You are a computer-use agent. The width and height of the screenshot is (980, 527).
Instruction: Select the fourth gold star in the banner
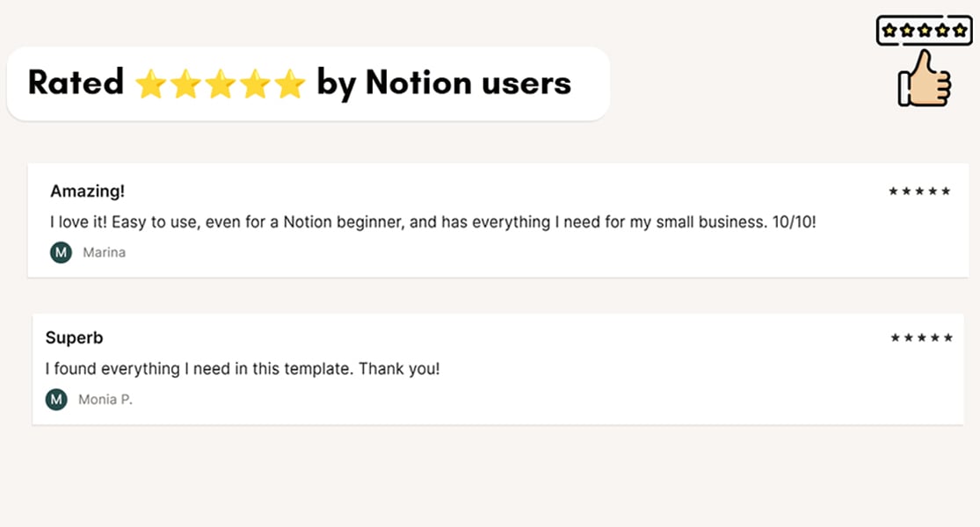[255, 85]
